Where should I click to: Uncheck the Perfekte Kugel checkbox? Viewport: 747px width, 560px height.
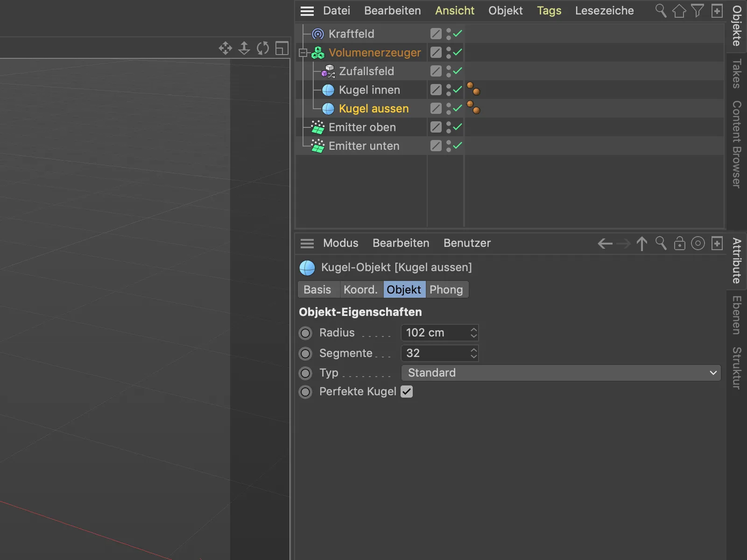407,392
